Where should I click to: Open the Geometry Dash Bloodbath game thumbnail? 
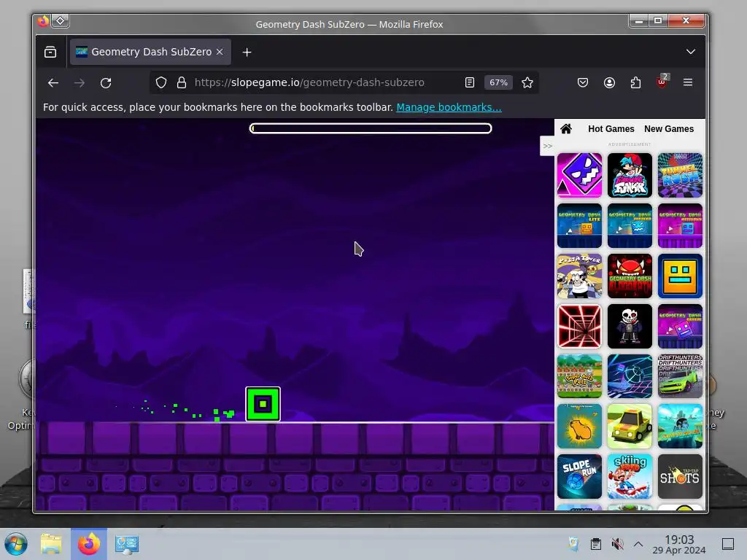[630, 276]
